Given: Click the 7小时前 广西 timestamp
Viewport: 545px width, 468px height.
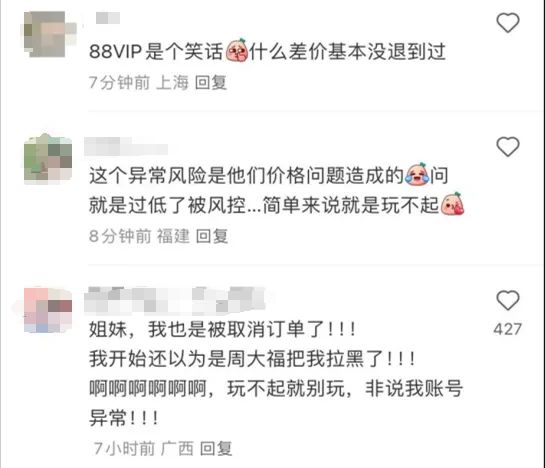Looking at the screenshot, I should [143, 448].
